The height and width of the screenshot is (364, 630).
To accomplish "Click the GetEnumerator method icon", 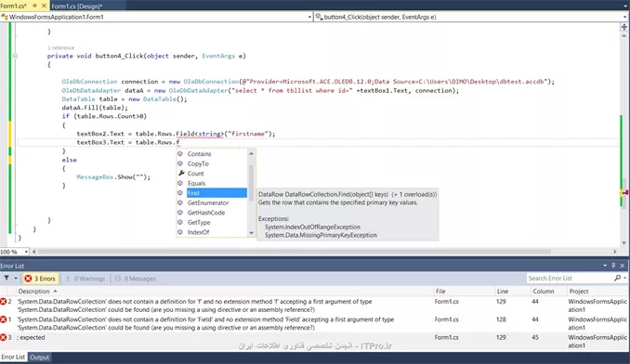I will pyautogui.click(x=180, y=202).
